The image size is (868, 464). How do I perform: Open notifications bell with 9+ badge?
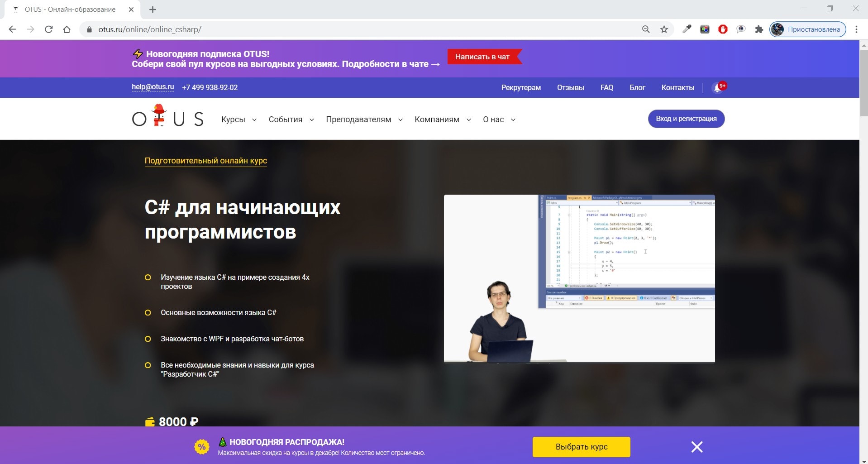tap(719, 87)
